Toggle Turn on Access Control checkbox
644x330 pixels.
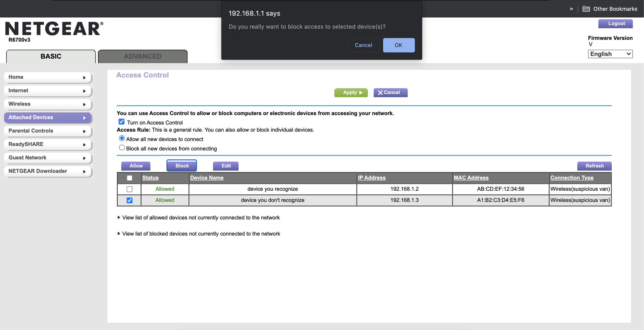121,122
